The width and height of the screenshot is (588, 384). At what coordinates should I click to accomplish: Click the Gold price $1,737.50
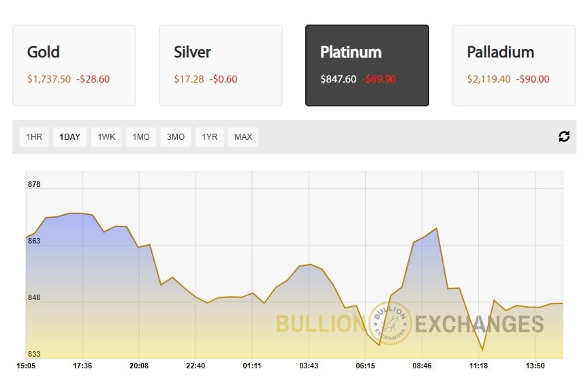pyautogui.click(x=49, y=79)
